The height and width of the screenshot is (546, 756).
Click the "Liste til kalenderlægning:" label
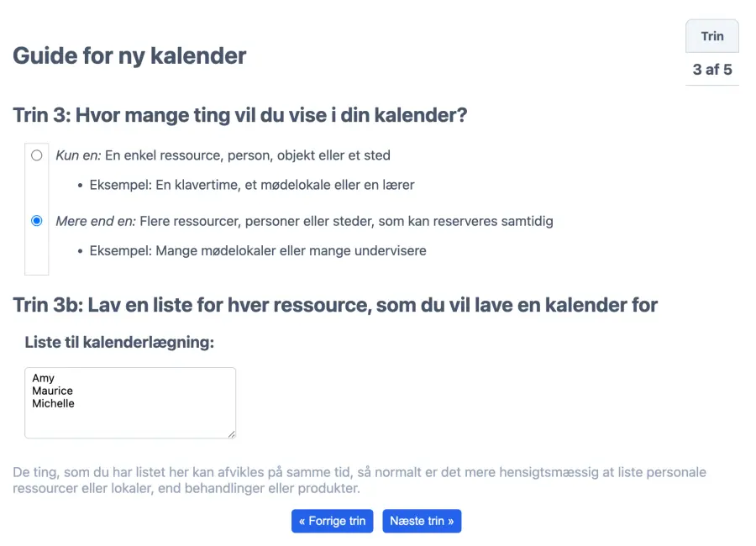coord(120,342)
